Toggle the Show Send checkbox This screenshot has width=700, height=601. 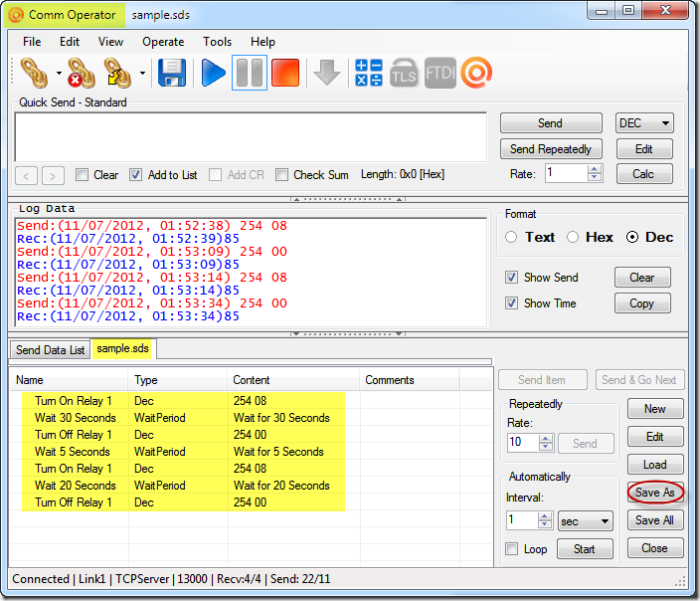click(512, 277)
